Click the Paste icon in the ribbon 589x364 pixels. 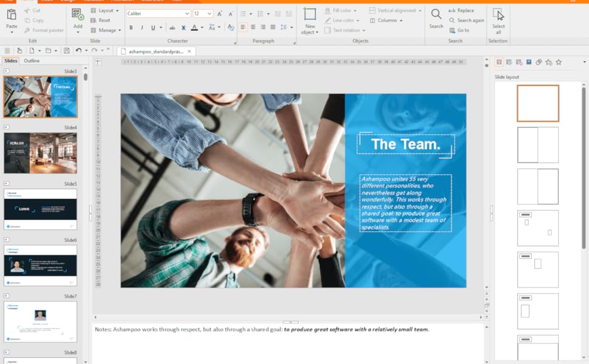(x=12, y=15)
